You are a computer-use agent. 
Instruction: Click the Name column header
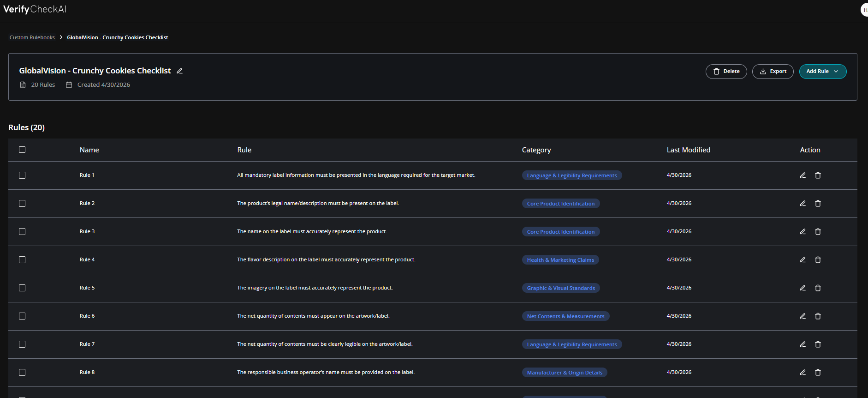pyautogui.click(x=89, y=150)
